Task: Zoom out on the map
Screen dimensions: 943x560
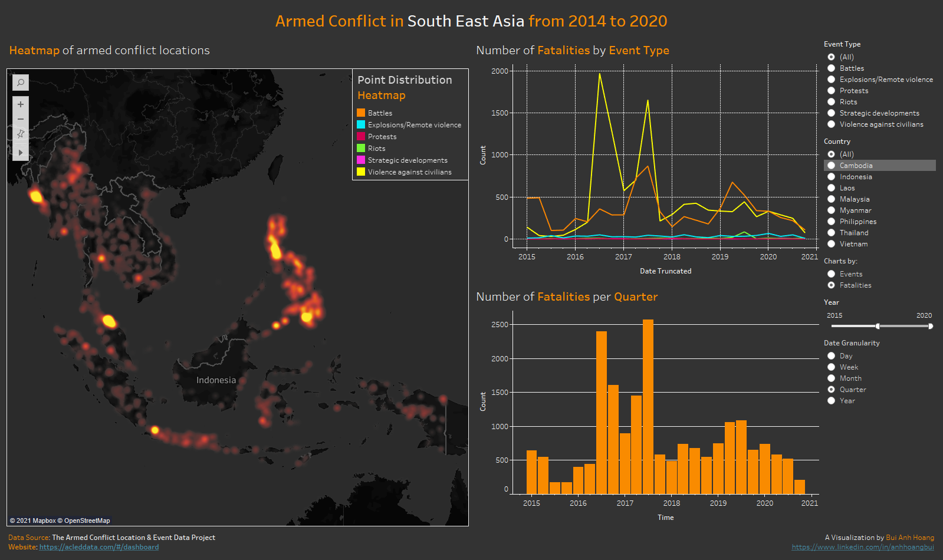Action: (21, 119)
